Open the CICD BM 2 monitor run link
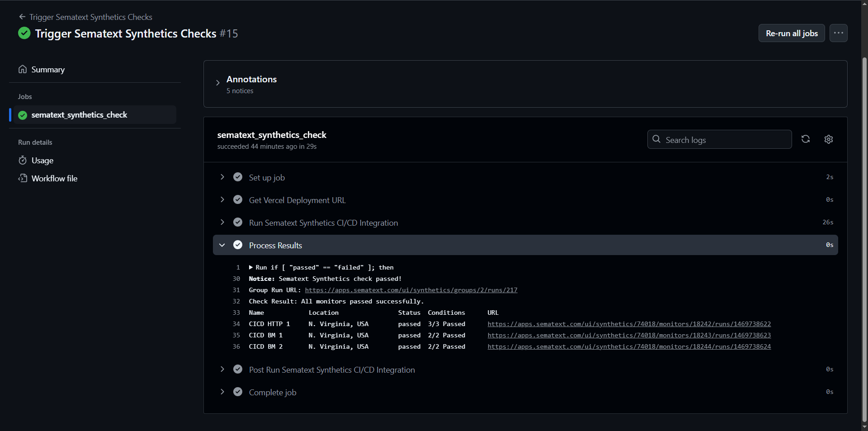 coord(629,346)
